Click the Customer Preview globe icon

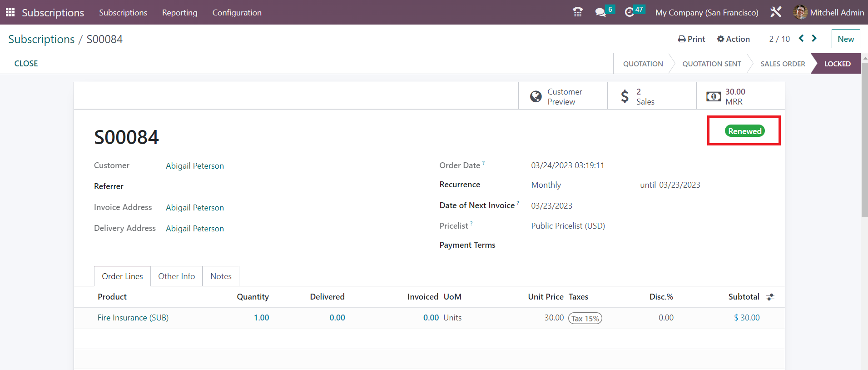pos(536,96)
